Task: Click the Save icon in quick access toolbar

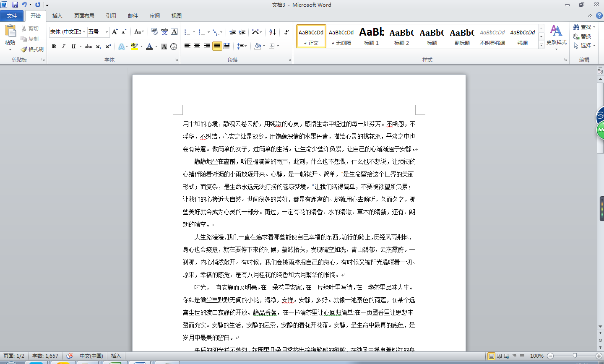Action: [15, 5]
